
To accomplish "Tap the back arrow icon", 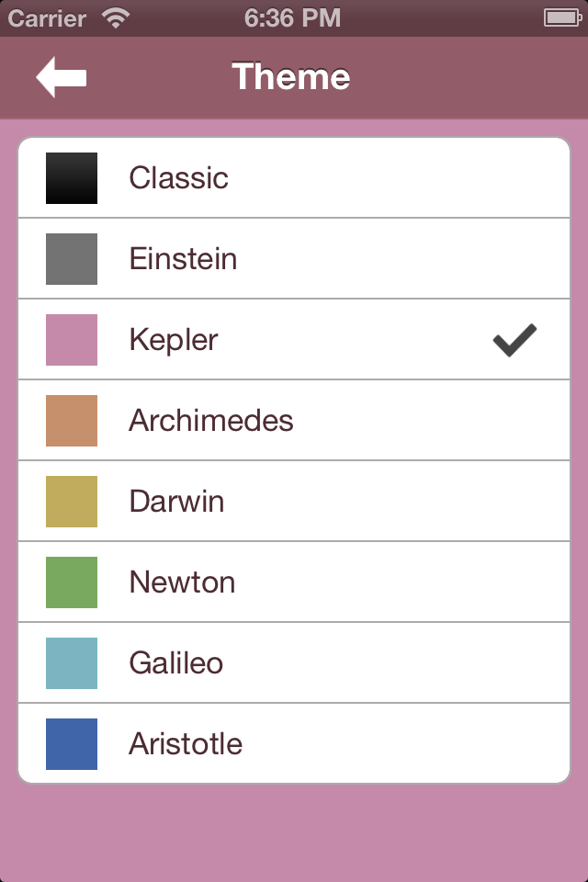I will pos(62,77).
